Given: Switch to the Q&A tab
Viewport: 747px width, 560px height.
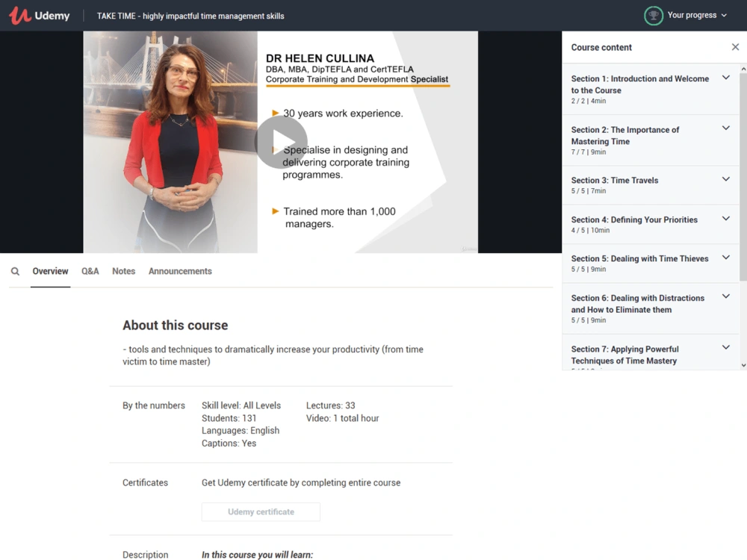Looking at the screenshot, I should coord(90,271).
